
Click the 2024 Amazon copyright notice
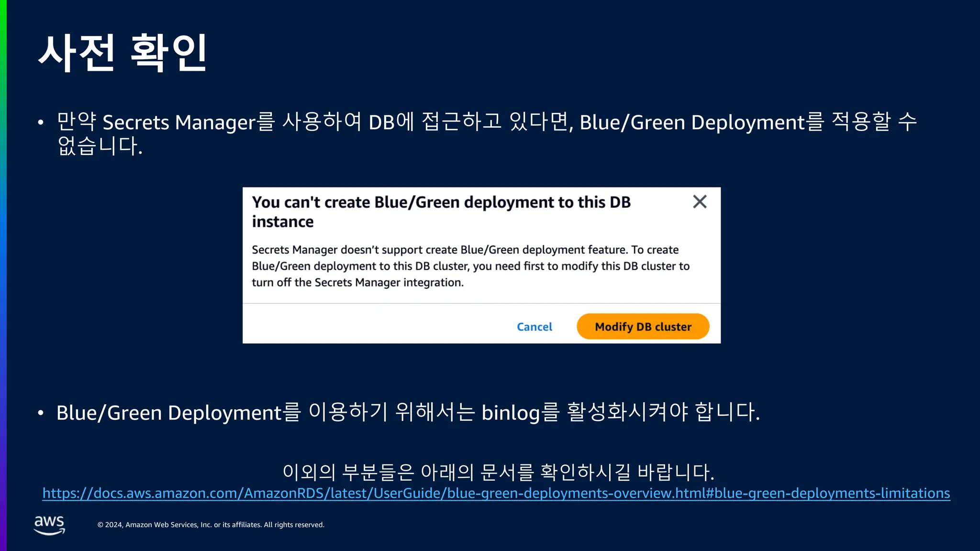pyautogui.click(x=211, y=525)
